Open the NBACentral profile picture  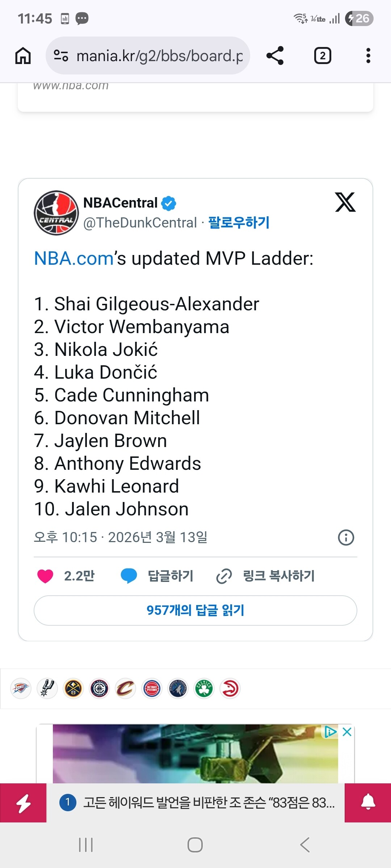pyautogui.click(x=56, y=213)
